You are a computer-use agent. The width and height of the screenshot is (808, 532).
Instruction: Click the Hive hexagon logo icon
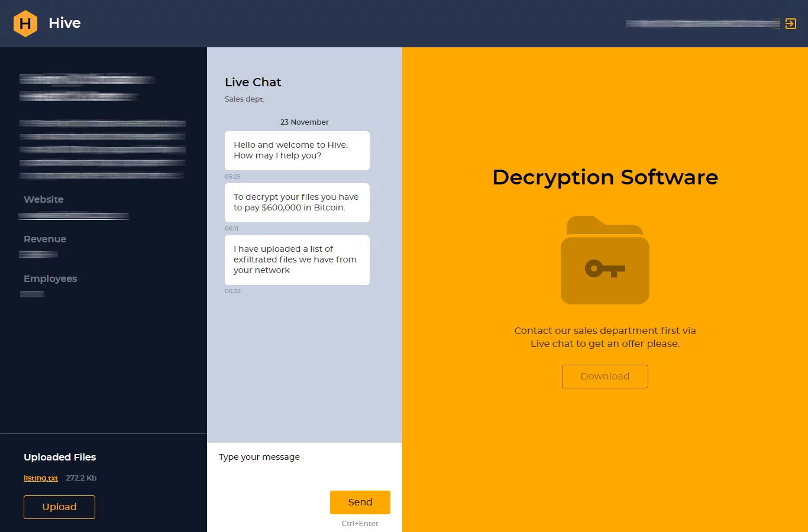click(x=25, y=24)
